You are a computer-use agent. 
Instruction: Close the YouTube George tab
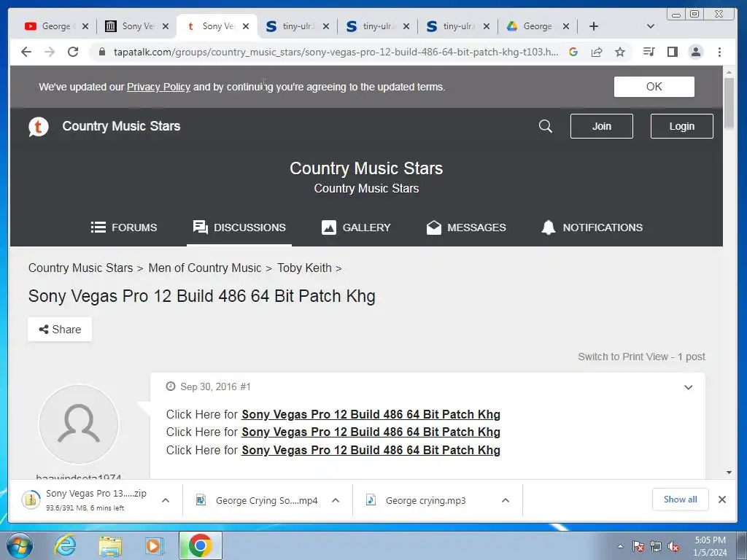[85, 26]
